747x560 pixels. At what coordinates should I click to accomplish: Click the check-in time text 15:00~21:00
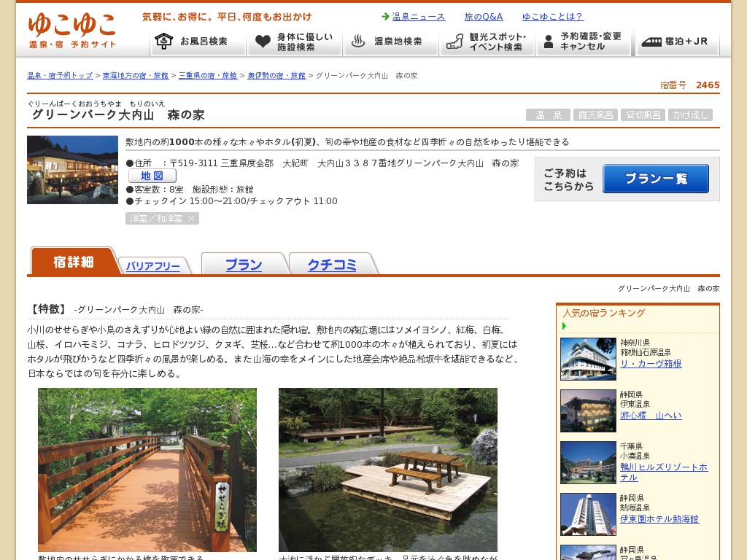pyautogui.click(x=218, y=201)
